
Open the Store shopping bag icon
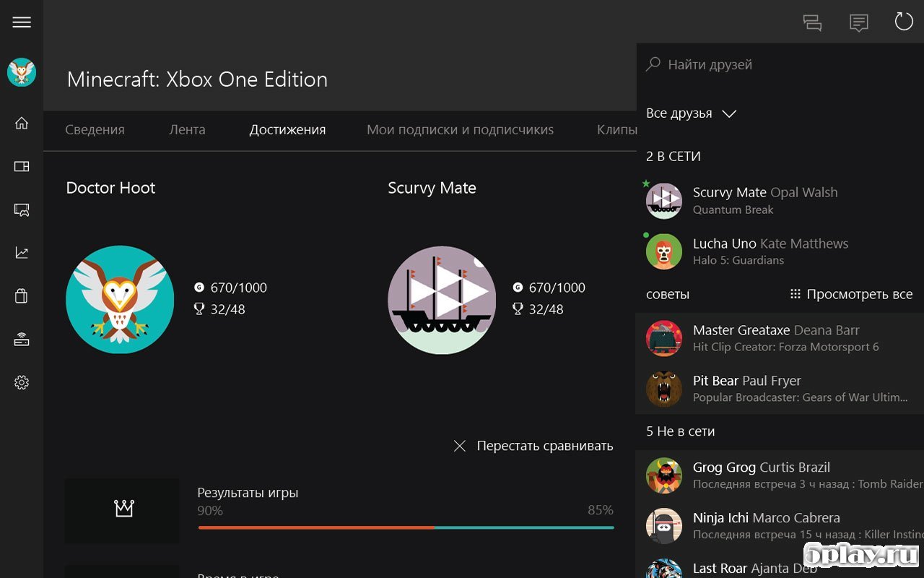pos(22,296)
